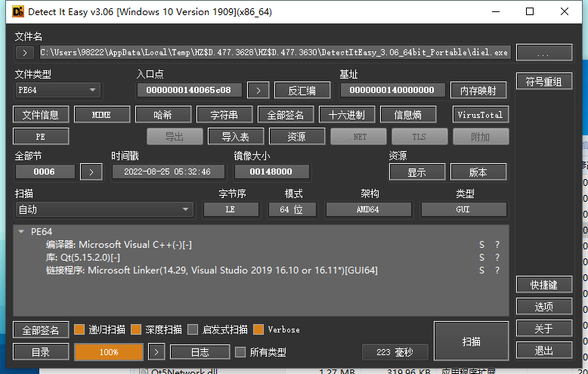Screen dimensions: 588x374
Task: Toggle the 递归扫描 checkbox
Action: pos(79,329)
